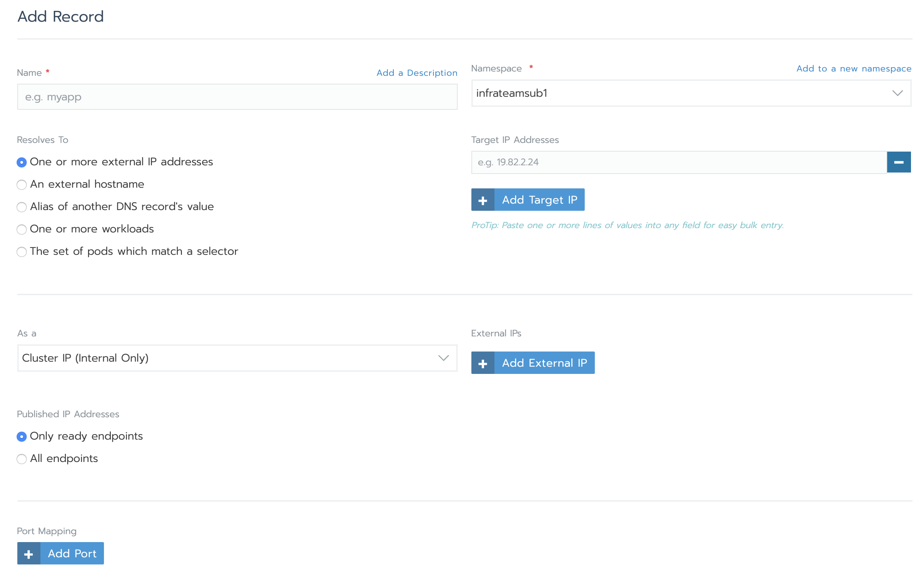Select 'The set of pods which match a selector'
Viewport: 924px width, 576px height.
tap(22, 252)
